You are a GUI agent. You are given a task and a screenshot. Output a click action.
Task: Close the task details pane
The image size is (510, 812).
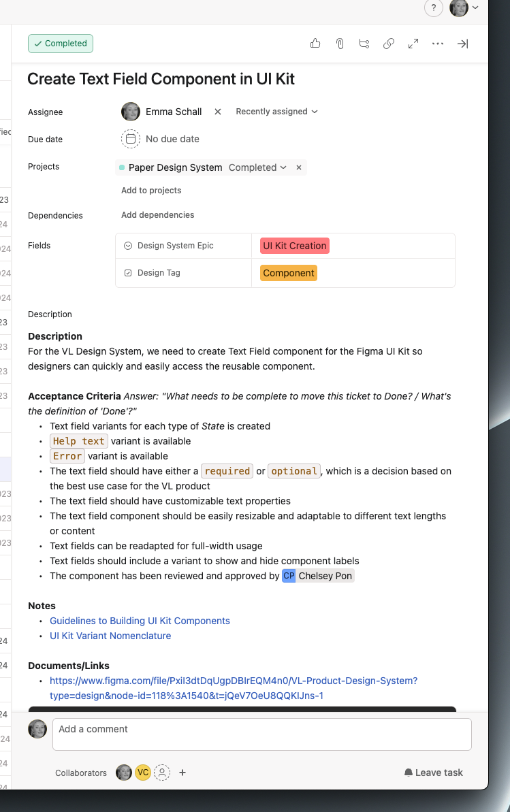click(462, 44)
